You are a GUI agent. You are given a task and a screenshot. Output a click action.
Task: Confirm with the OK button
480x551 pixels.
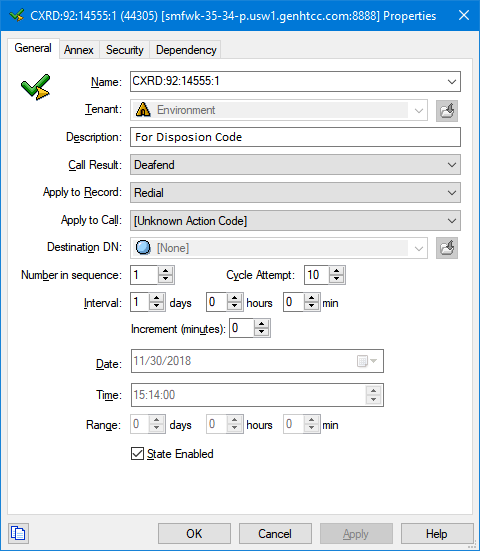click(194, 533)
